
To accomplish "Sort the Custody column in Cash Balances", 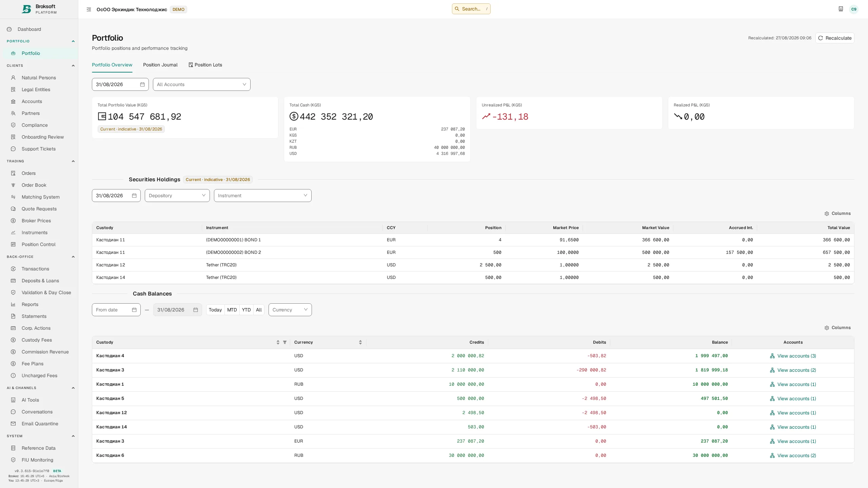I will [x=278, y=342].
